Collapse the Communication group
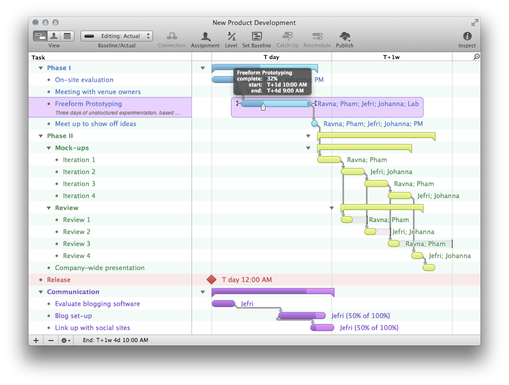 [x=41, y=292]
